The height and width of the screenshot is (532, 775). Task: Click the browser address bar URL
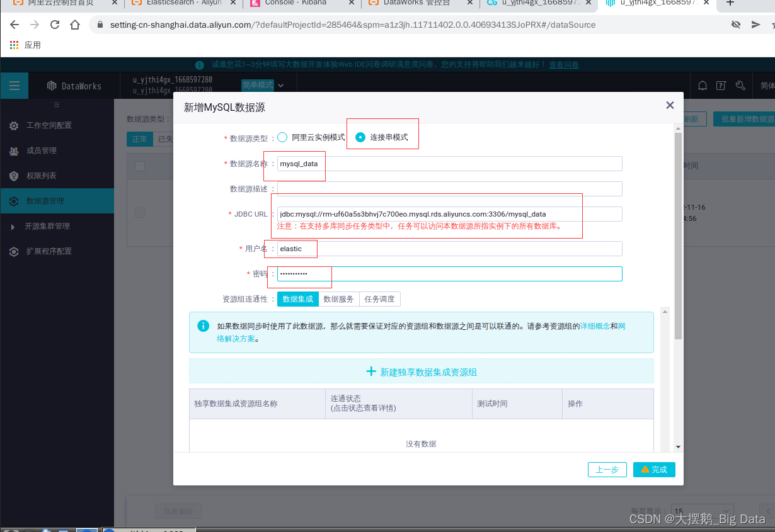(353, 25)
